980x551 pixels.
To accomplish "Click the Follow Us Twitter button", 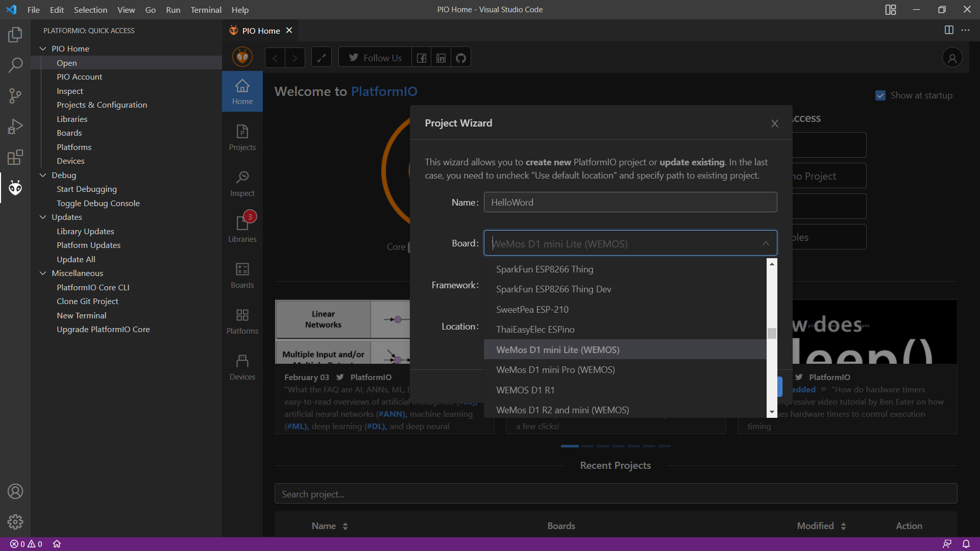I will tap(375, 58).
